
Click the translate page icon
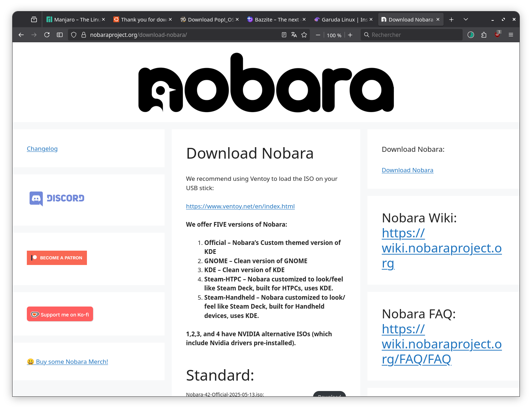click(x=294, y=35)
